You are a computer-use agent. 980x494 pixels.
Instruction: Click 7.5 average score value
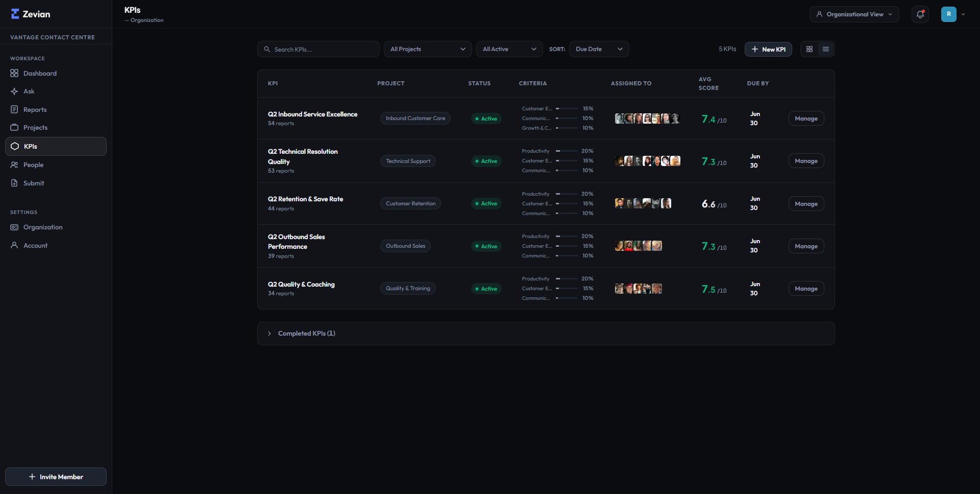[708, 289]
